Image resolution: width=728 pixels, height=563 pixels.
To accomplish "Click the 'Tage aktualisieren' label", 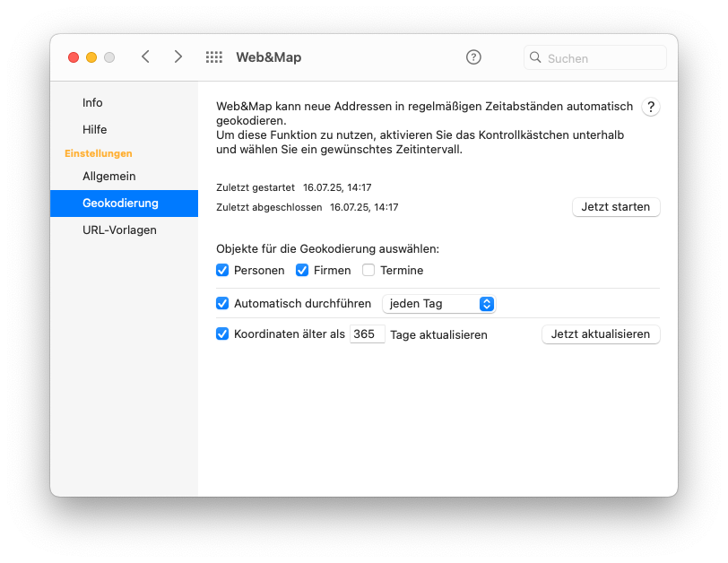I will (438, 334).
